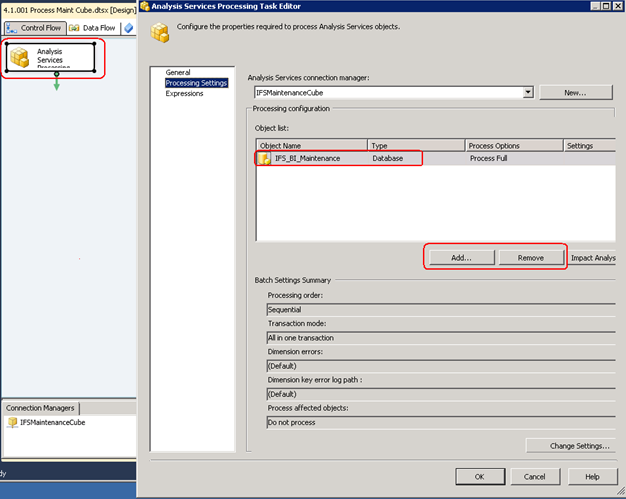Viewport: 626px width, 499px height.
Task: Select General in the left pane
Action: (x=177, y=73)
